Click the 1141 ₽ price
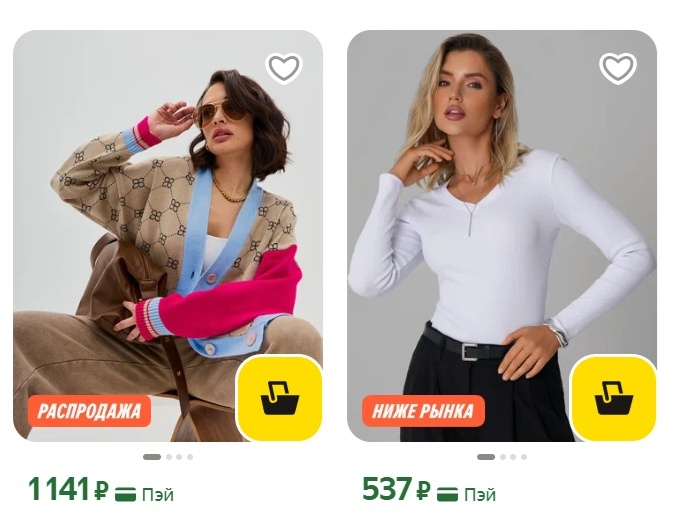The width and height of the screenshot is (675, 513). click(68, 489)
